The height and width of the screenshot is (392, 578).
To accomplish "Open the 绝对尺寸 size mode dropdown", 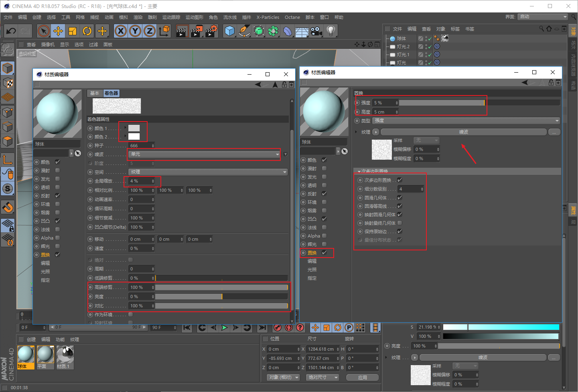I will 322,378.
